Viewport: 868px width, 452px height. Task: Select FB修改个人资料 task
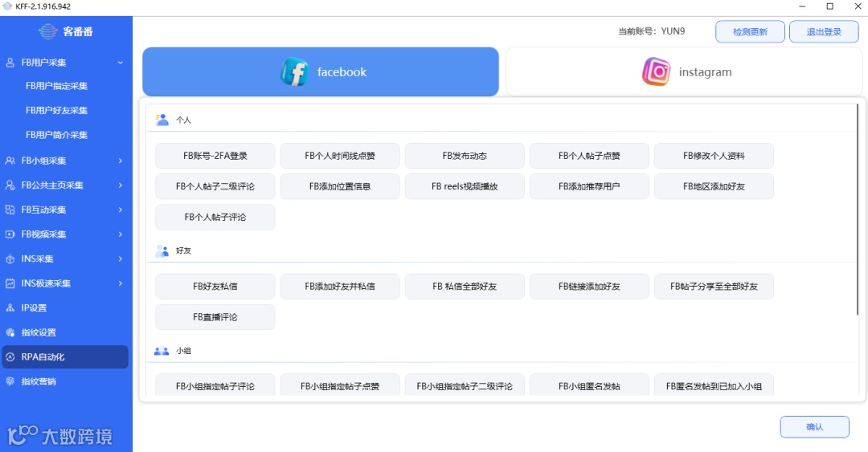click(x=714, y=156)
